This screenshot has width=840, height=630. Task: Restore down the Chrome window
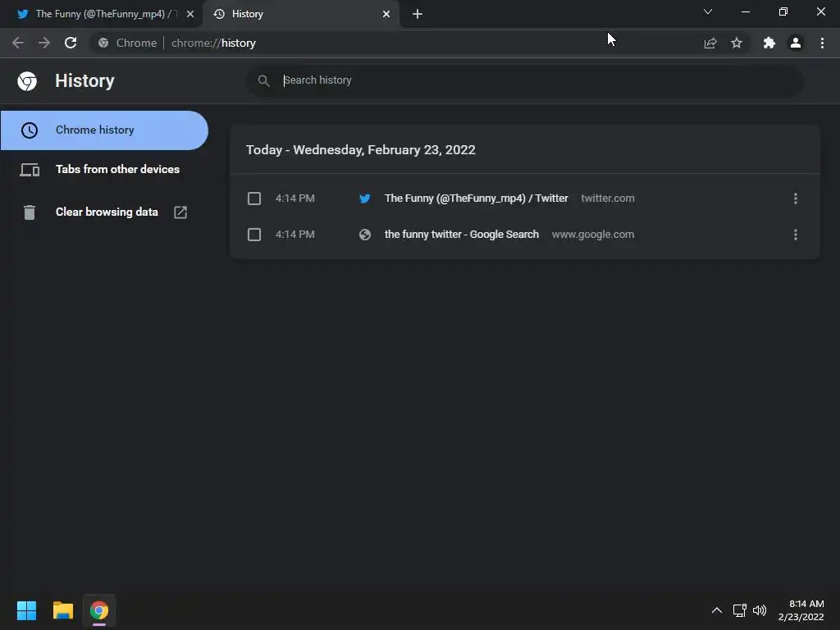pos(783,11)
